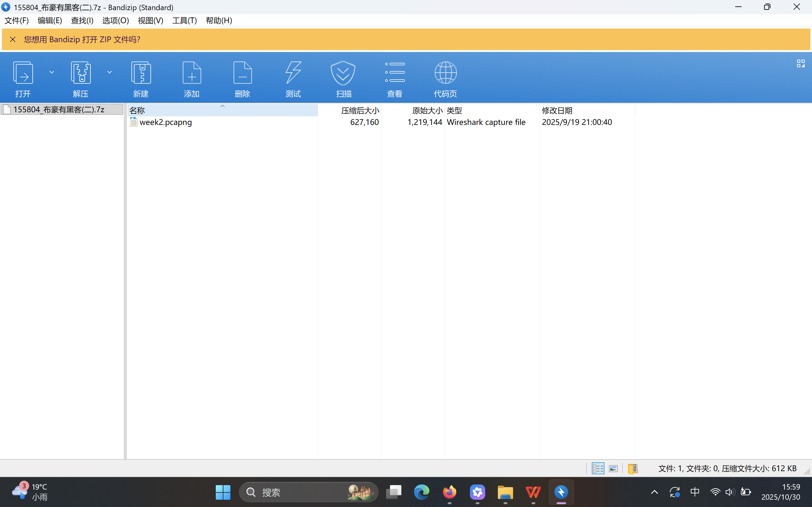This screenshot has width=812, height=507.
Task: Open Task View from the taskbar
Action: (x=393, y=492)
